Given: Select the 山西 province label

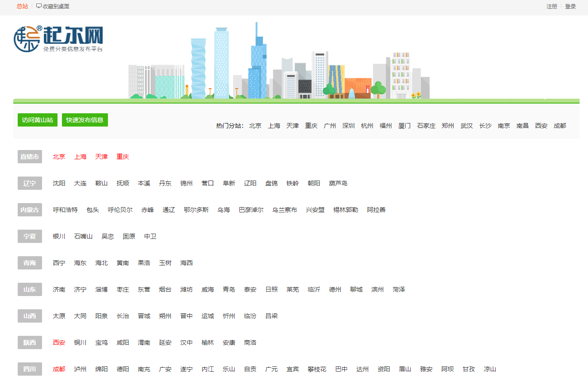Looking at the screenshot, I should 30,316.
